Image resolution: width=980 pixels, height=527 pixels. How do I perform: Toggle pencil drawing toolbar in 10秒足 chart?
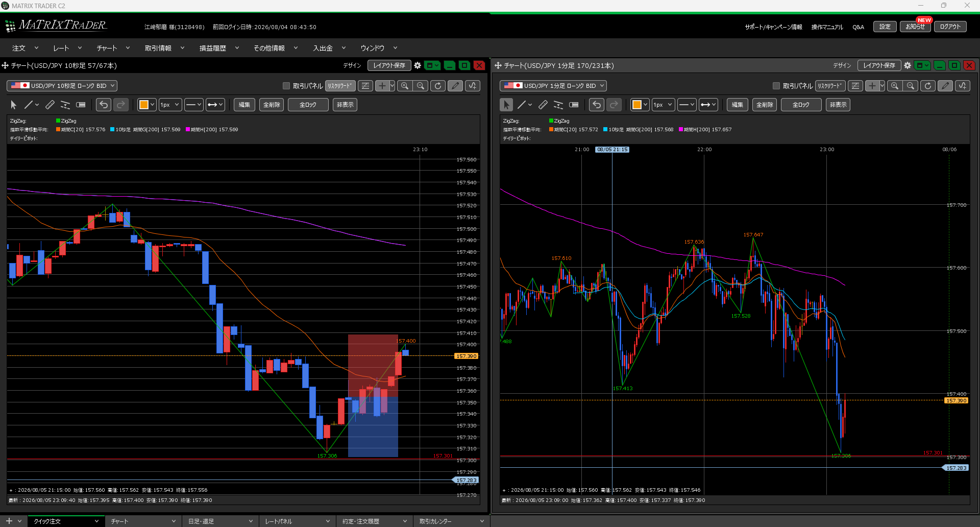click(x=455, y=86)
